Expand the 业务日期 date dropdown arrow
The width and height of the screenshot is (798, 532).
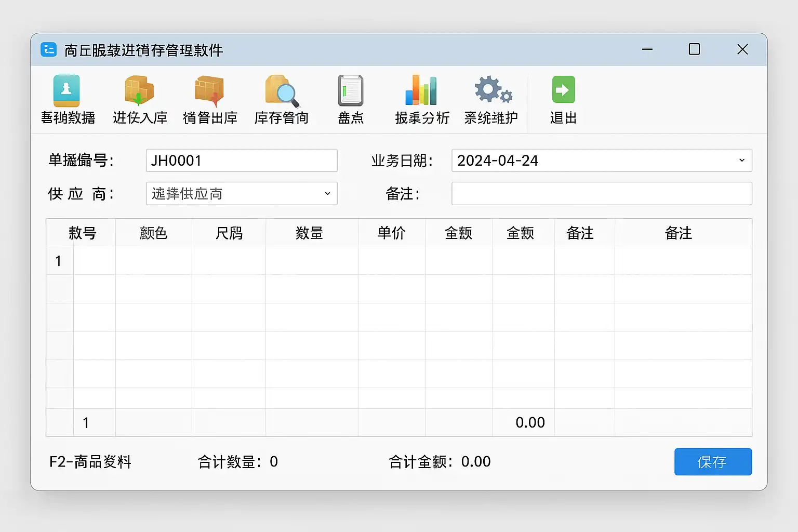point(741,161)
